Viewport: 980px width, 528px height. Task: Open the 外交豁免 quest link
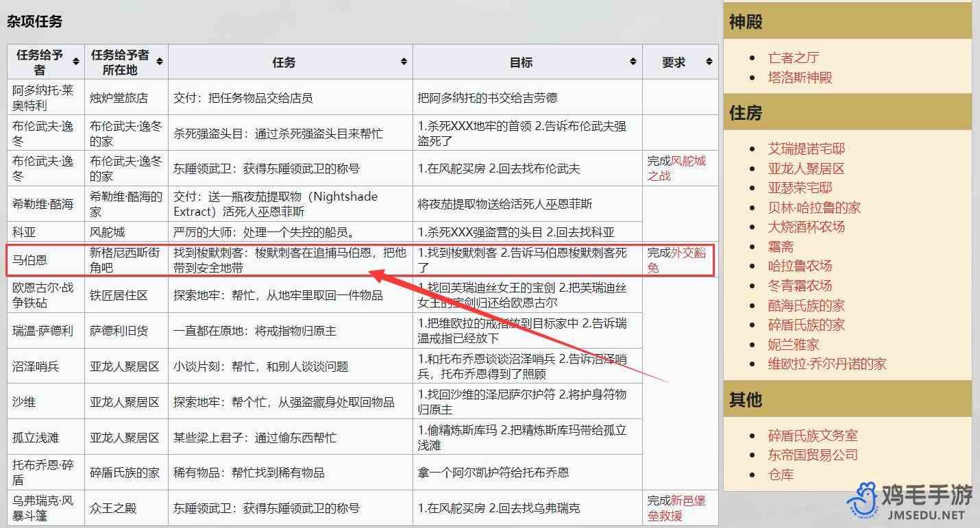coord(676,260)
